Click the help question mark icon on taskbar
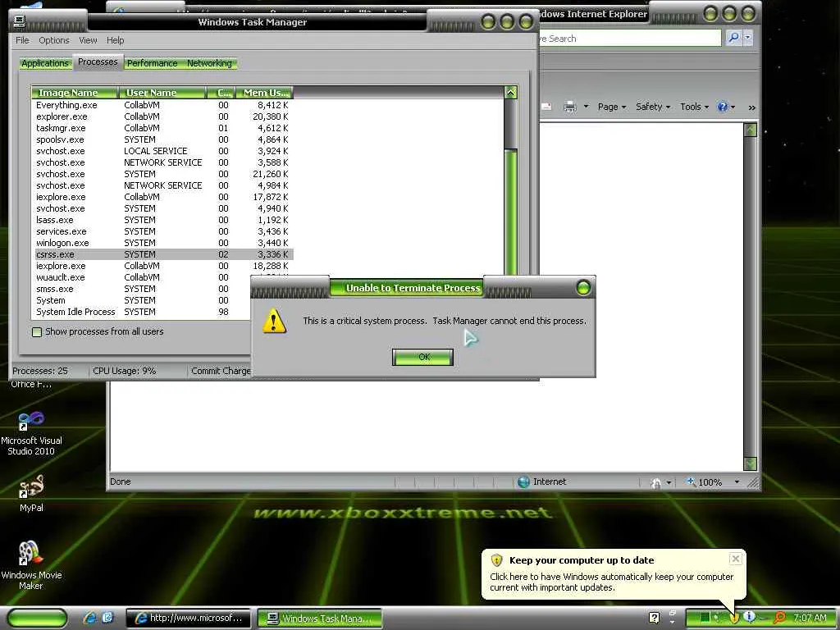840x630 pixels. (654, 618)
